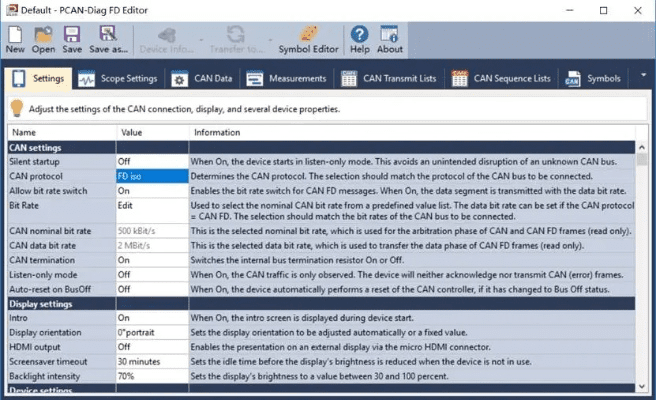Toggle Silent startup value Off

point(150,161)
